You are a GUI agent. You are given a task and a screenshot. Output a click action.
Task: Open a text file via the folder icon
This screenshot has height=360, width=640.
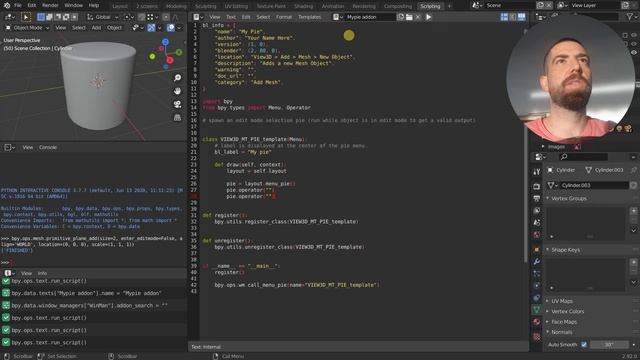click(409, 17)
